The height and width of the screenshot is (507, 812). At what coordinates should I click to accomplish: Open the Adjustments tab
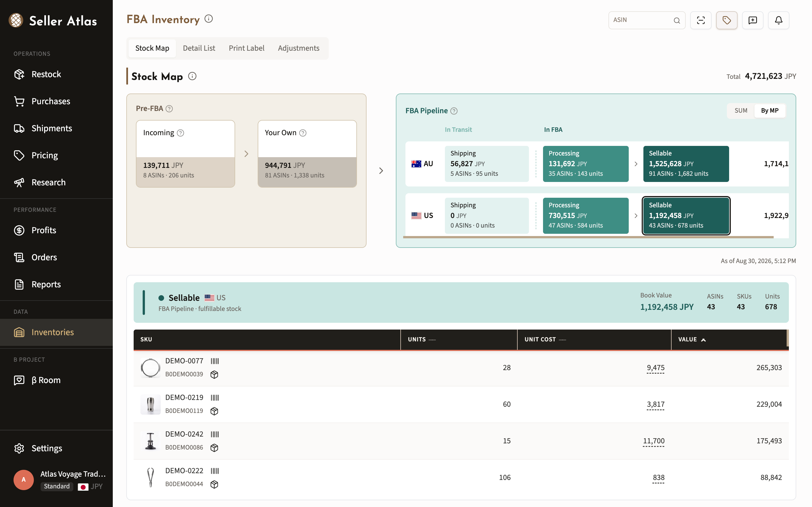[298, 48]
